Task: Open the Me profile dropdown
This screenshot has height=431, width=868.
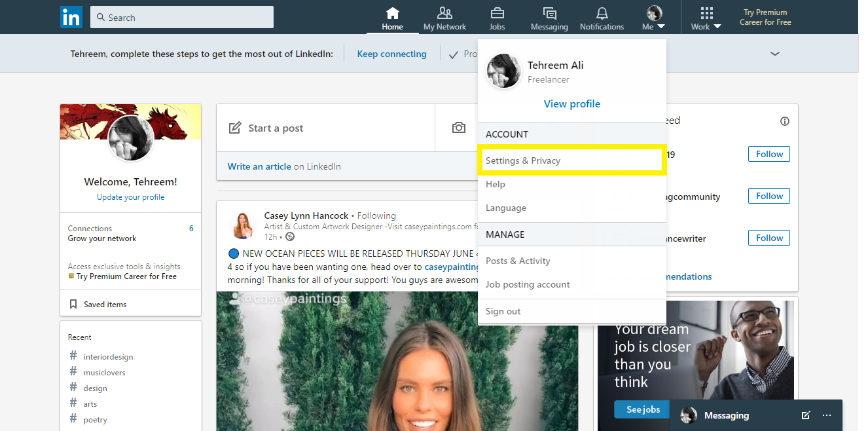Action: point(653,17)
